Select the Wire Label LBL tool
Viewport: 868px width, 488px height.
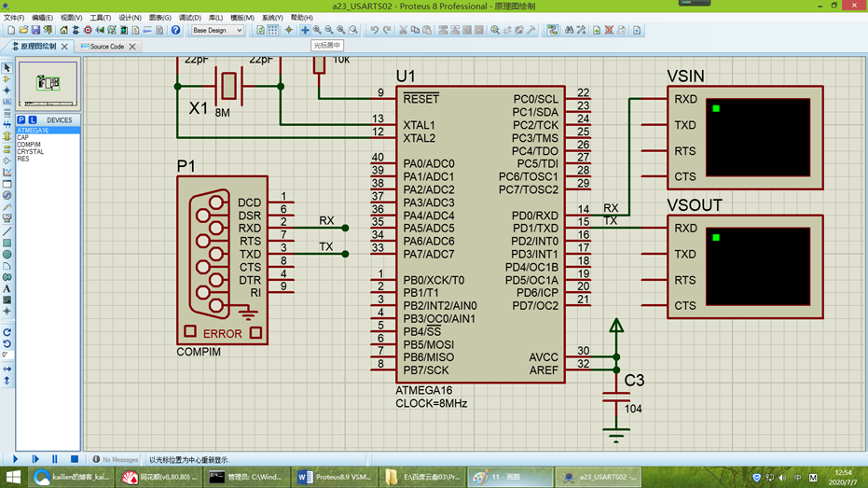click(7, 102)
